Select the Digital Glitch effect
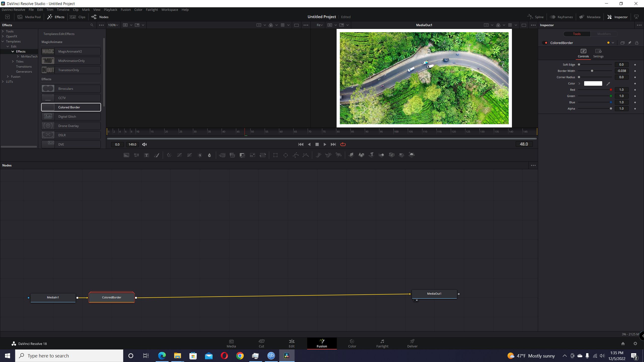 (71, 117)
